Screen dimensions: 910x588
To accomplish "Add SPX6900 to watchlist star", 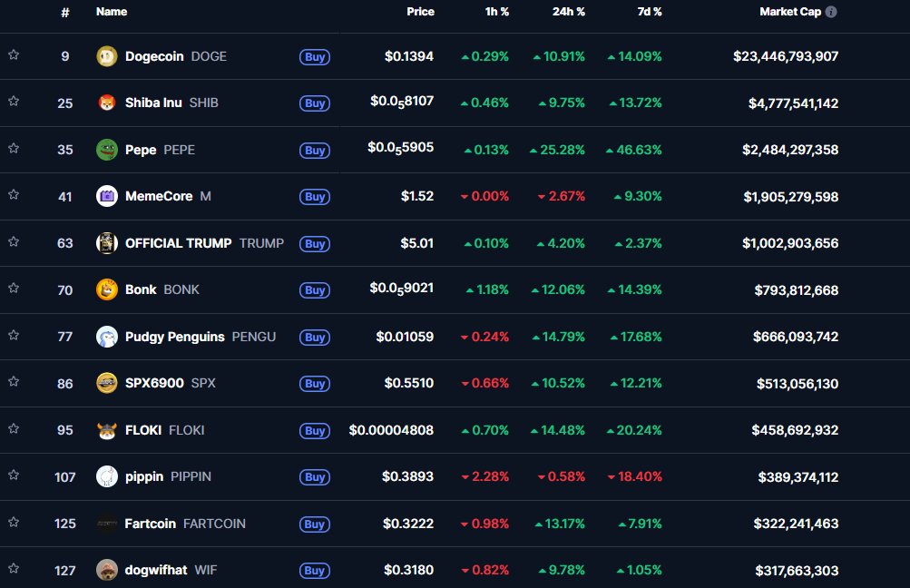I will [14, 381].
